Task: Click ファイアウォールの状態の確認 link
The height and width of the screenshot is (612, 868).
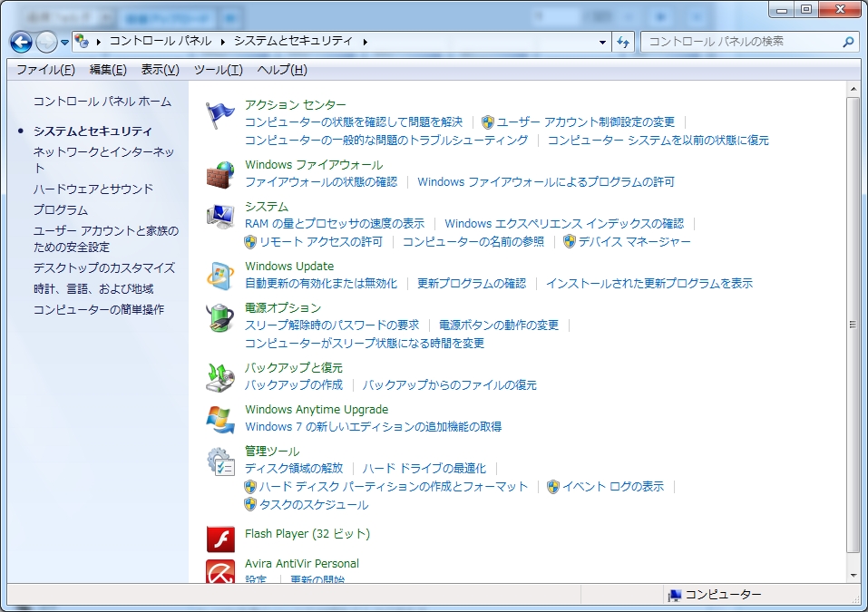Action: tap(321, 182)
